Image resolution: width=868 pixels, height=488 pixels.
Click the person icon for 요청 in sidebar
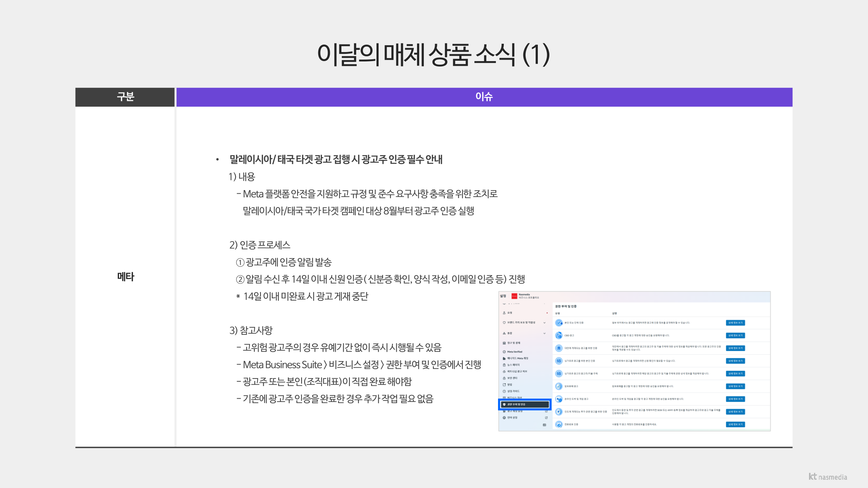tap(504, 313)
